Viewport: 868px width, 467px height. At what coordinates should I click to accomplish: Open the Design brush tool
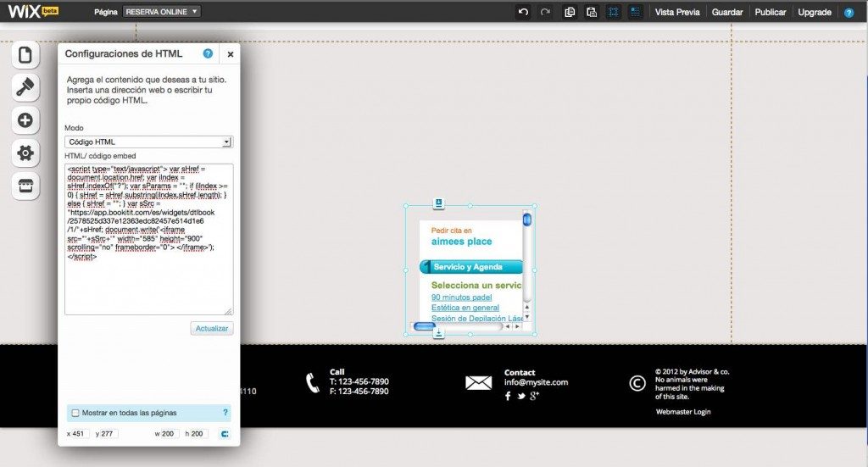pos(25,87)
